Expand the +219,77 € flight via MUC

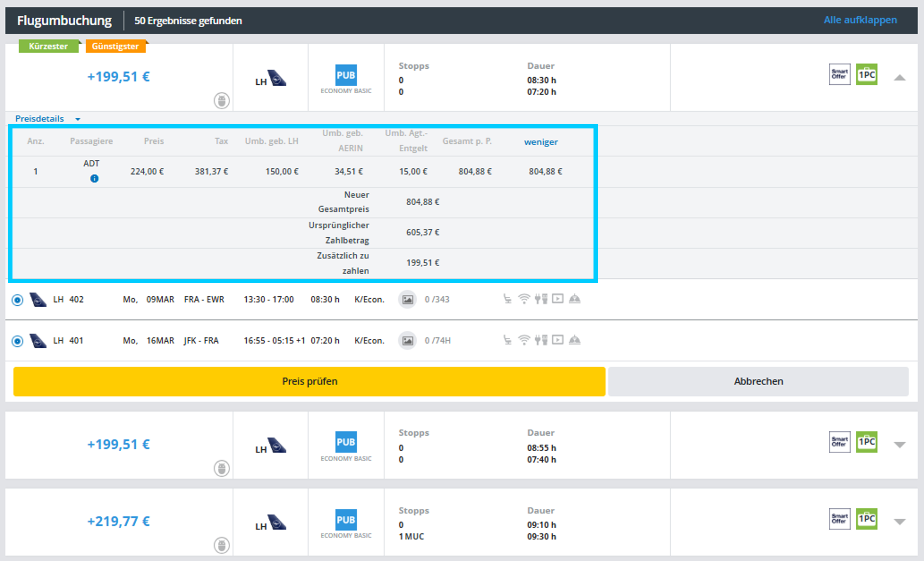click(899, 522)
